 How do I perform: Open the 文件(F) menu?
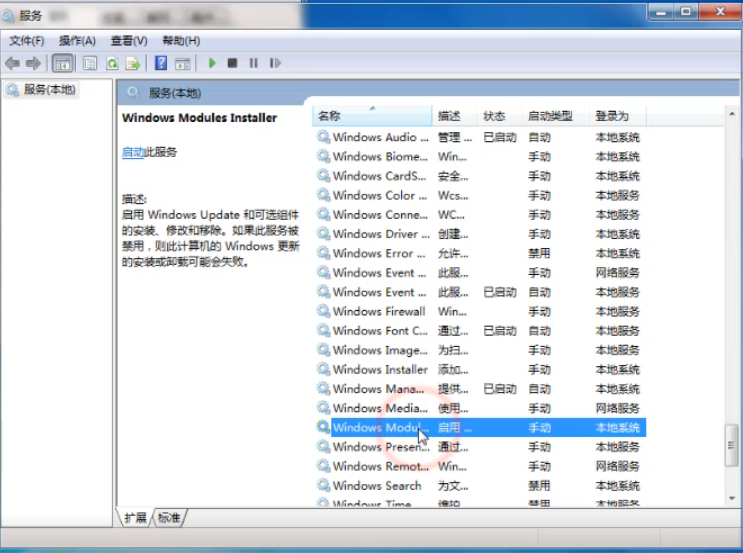(x=27, y=41)
